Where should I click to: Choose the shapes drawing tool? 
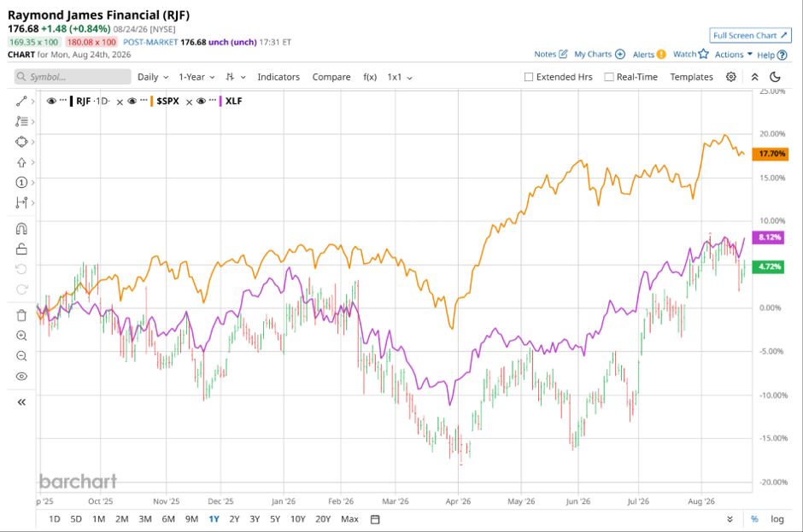[x=21, y=142]
